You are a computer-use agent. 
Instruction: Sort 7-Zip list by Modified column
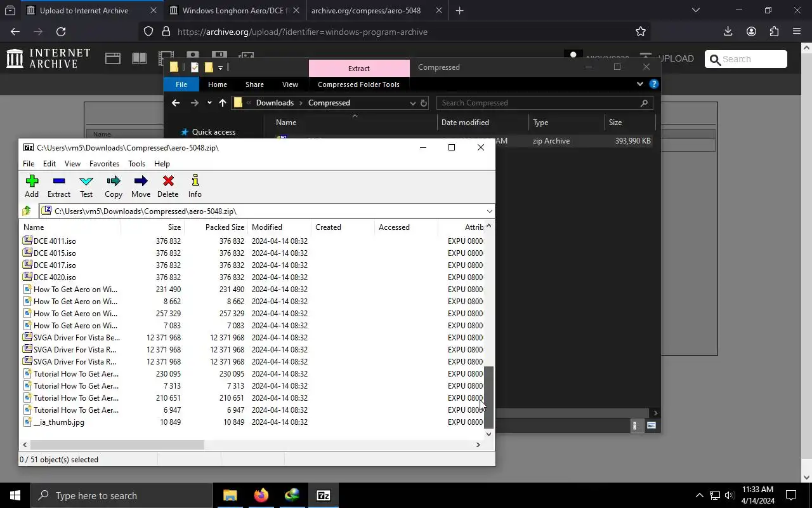[x=279, y=227]
